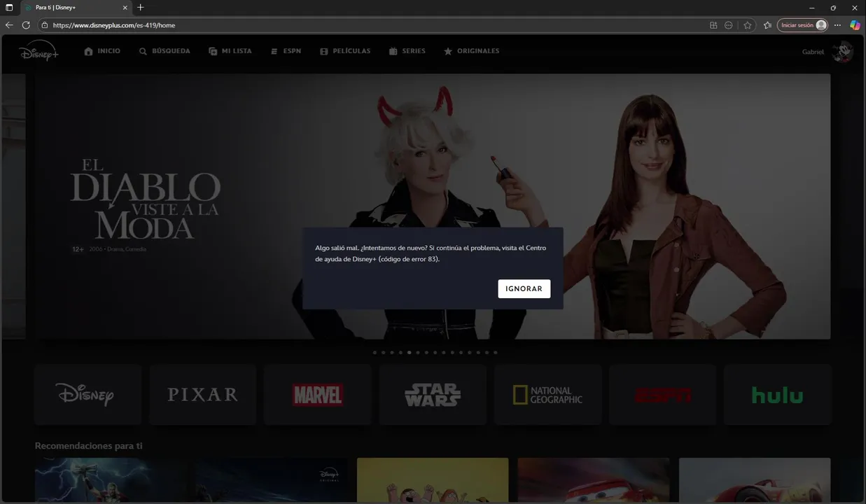
Task: Open the Gabriel profile avatar
Action: pos(842,52)
